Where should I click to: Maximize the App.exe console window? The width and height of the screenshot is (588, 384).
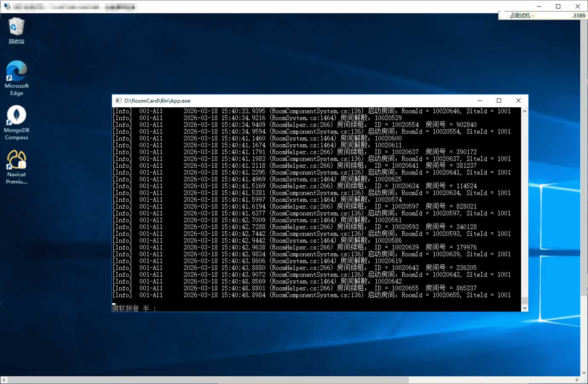pyautogui.click(x=499, y=101)
